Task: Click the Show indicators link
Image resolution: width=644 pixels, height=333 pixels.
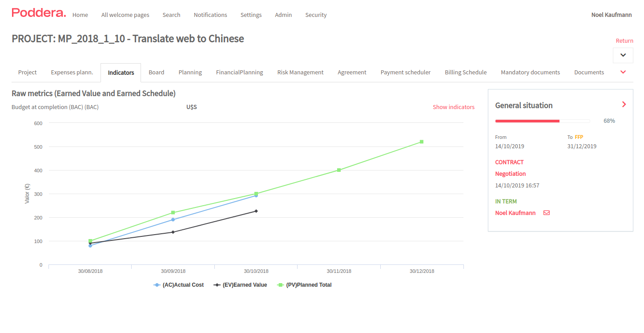Action: pos(453,107)
